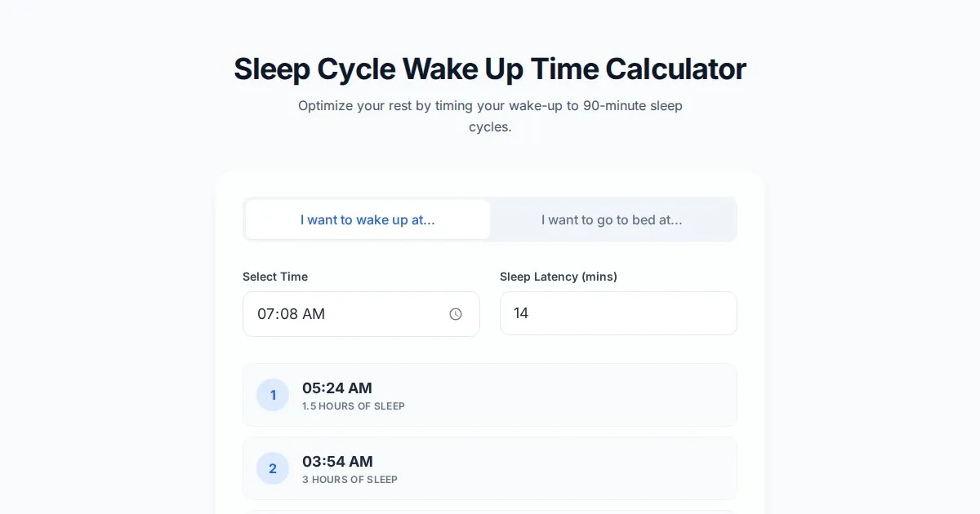Click the "Sleep Cycle Wake Up Time Calculator" heading
The image size is (980, 514).
[490, 69]
